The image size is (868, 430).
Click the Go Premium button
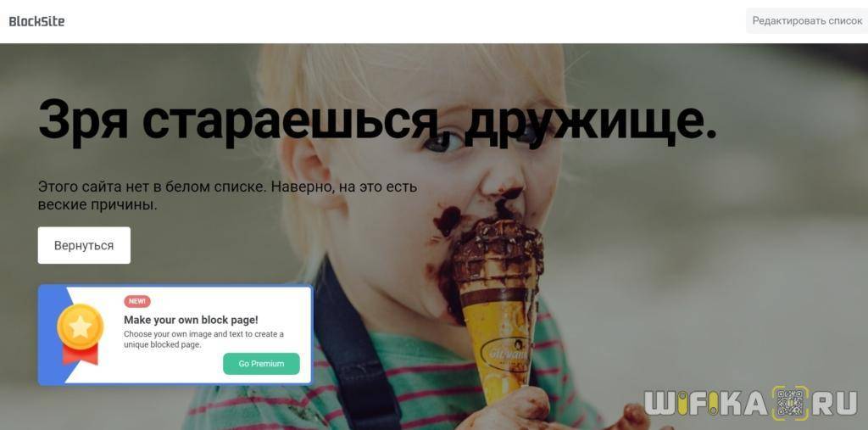coord(261,364)
